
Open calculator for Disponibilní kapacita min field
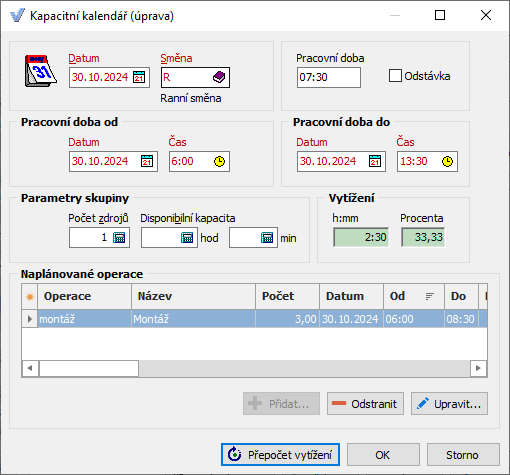[x=267, y=238]
